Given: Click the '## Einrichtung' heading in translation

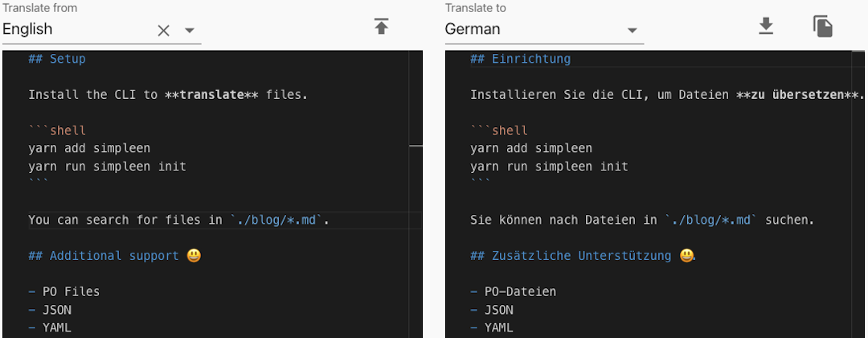Looking at the screenshot, I should pyautogui.click(x=520, y=59).
